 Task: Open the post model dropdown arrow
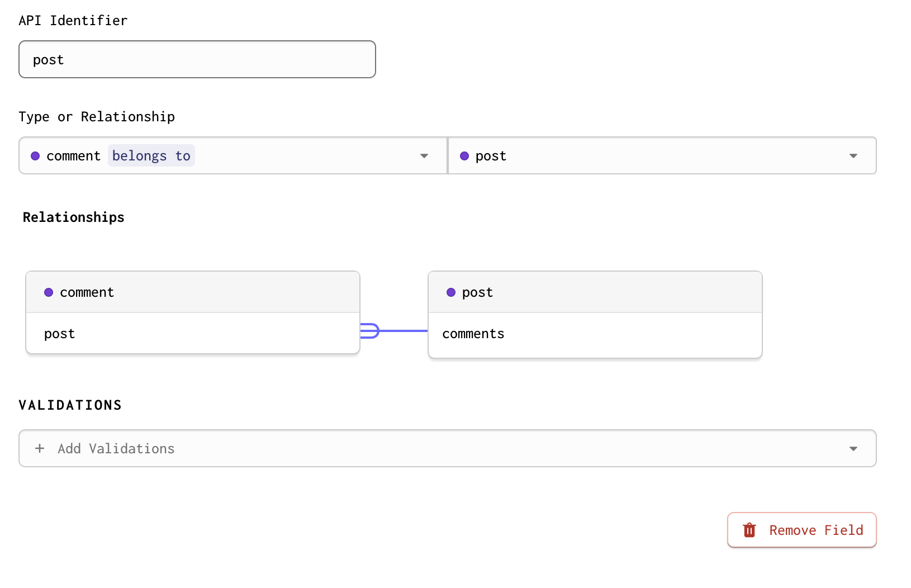pyautogui.click(x=853, y=156)
